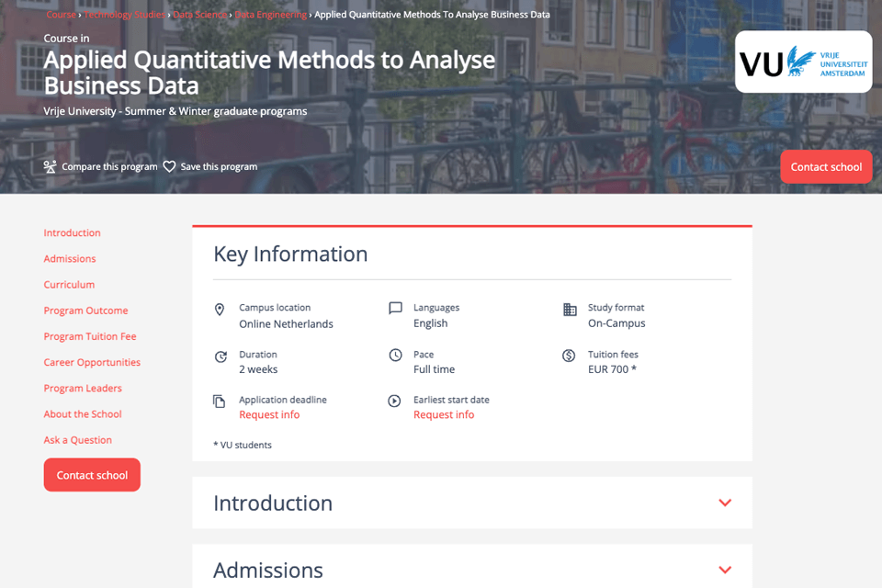Click the Vrije University subtitle text
The height and width of the screenshot is (588, 882).
(x=175, y=111)
